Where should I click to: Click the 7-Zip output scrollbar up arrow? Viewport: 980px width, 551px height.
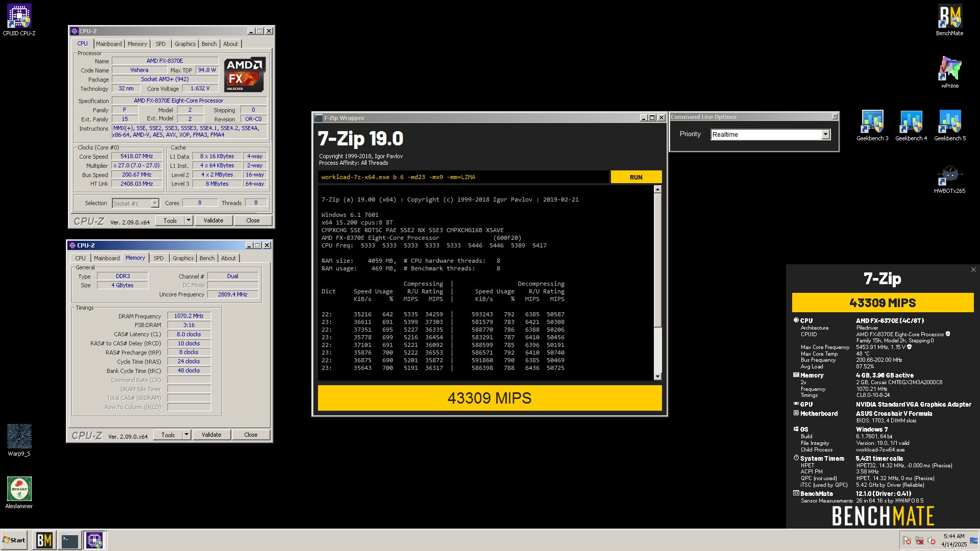point(657,189)
